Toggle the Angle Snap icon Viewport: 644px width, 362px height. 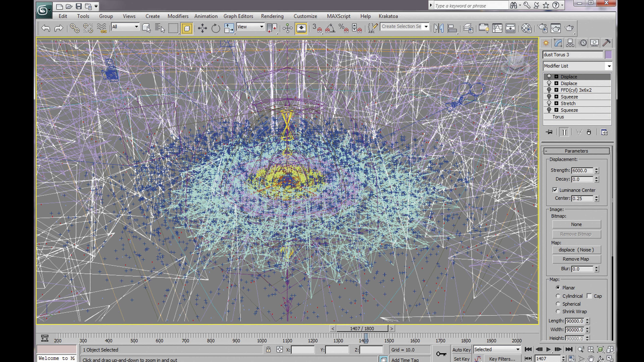point(330,28)
